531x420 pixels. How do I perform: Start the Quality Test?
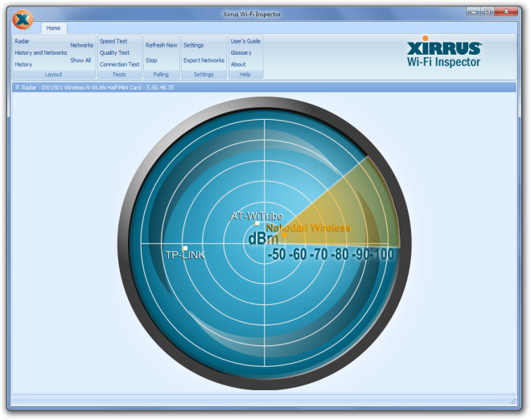click(x=114, y=52)
